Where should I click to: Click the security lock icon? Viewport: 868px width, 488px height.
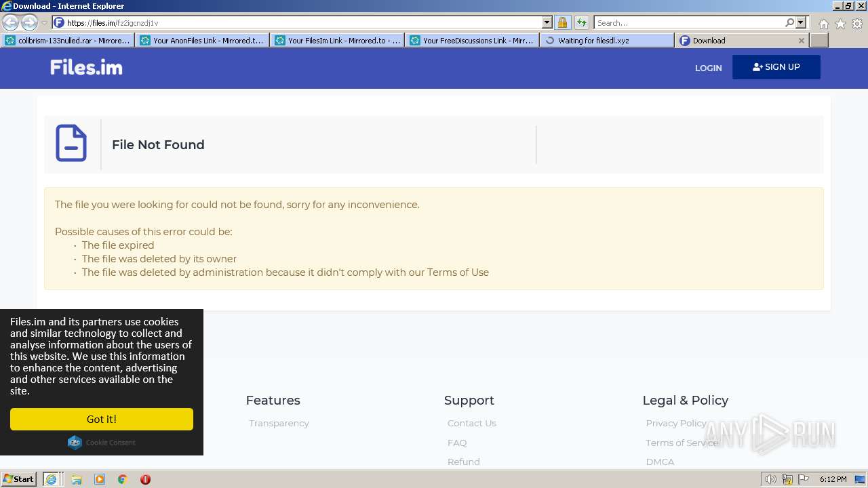(562, 22)
